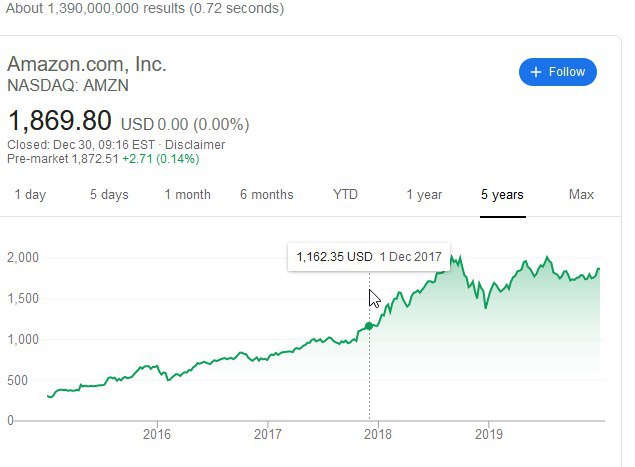Click the plus icon in Follow button
Image resolution: width=635 pixels, height=467 pixels.
(x=536, y=72)
